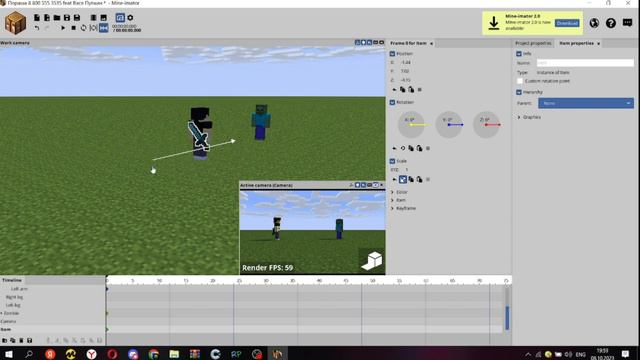
Task: Select the Frame 0 for Item tab
Action: click(x=408, y=43)
